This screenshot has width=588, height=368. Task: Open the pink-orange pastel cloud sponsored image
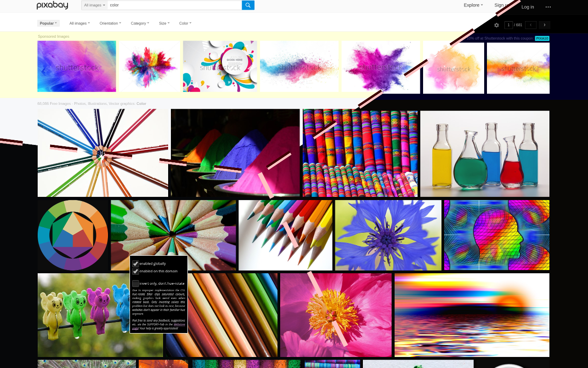point(453,68)
